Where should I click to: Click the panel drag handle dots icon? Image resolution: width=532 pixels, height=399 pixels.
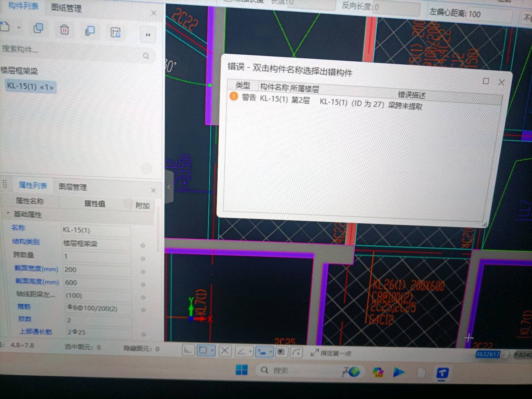5,184
